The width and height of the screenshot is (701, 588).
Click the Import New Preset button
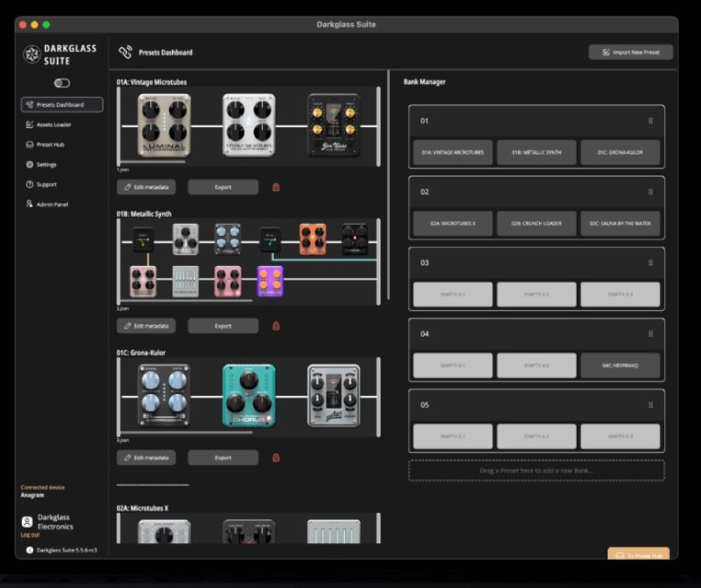pos(630,52)
